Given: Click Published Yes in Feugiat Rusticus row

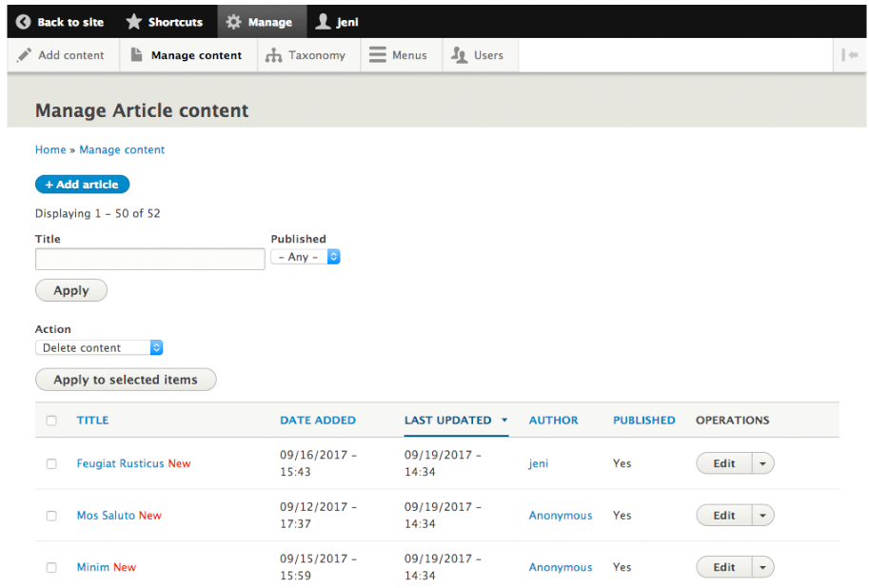Looking at the screenshot, I should (622, 463).
